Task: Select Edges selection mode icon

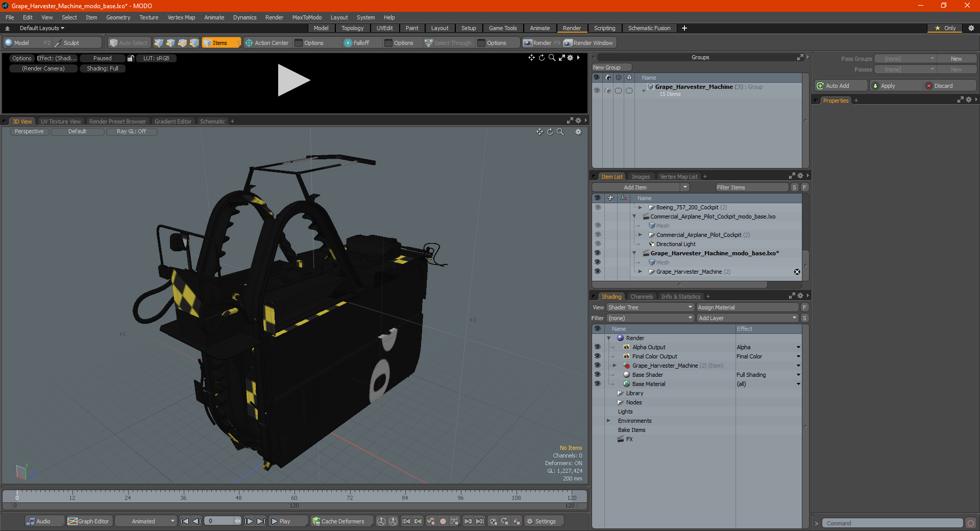Action: 170,43
